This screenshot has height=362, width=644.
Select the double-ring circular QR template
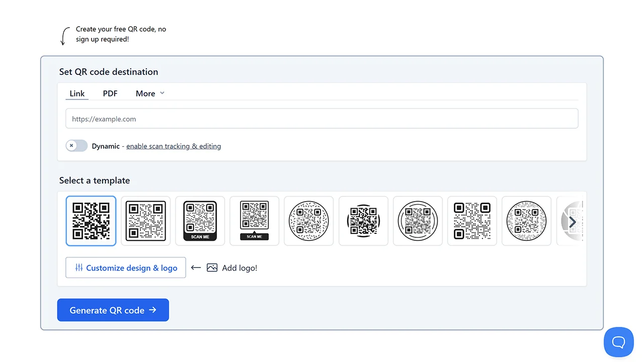[418, 221]
